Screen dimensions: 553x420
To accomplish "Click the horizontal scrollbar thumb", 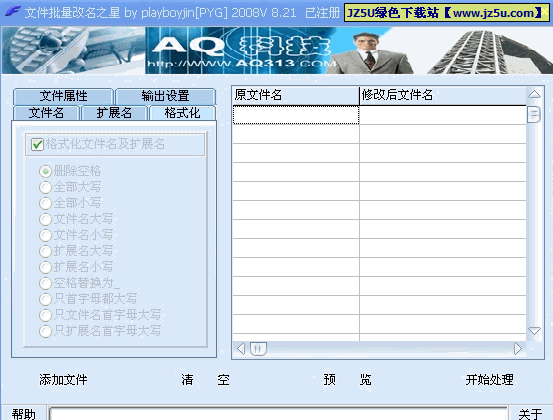I will pyautogui.click(x=258, y=349).
